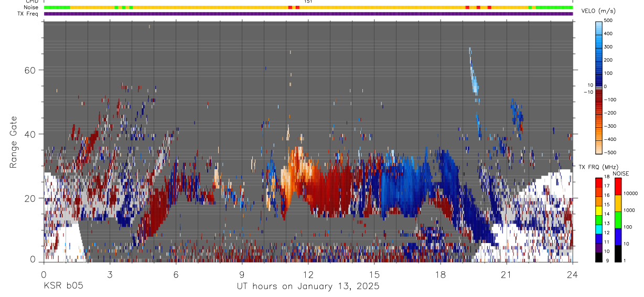644x297 pixels.
Task: Click the time axis tick label '15'
Action: pyautogui.click(x=374, y=274)
